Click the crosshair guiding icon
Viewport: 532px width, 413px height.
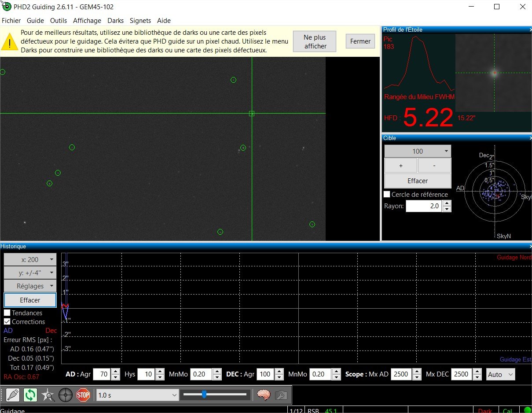tap(66, 395)
